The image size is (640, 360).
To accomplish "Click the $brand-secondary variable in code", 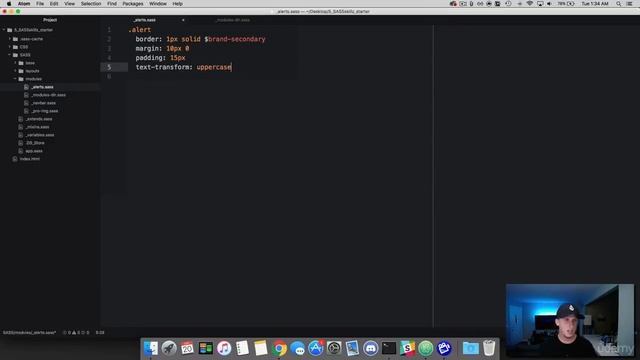I will (x=235, y=39).
